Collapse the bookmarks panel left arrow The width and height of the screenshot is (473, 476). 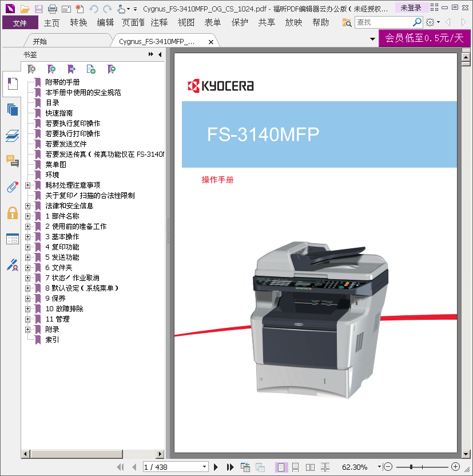pos(160,54)
